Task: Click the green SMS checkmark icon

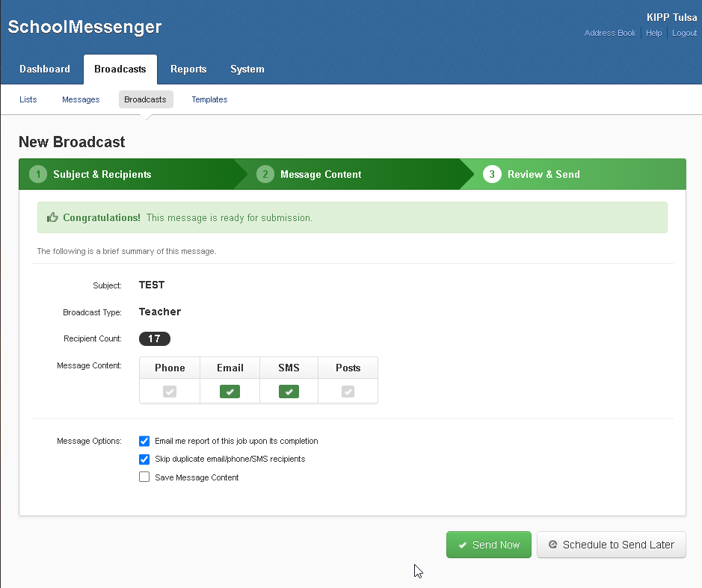Action: pyautogui.click(x=289, y=391)
